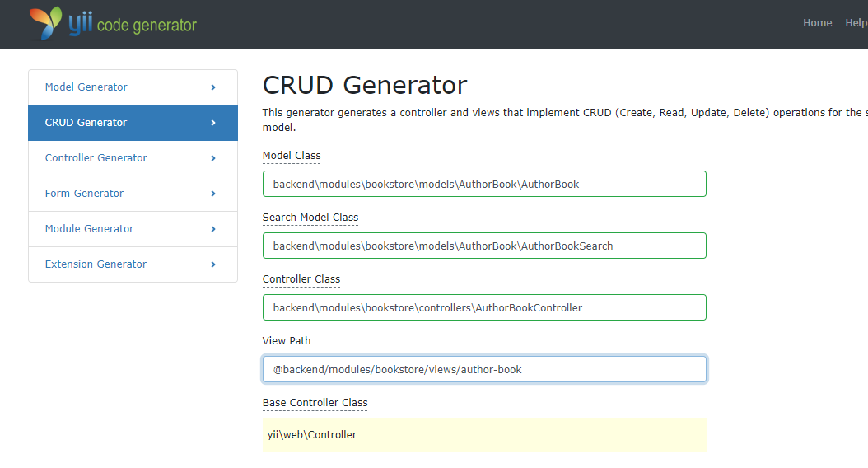Click the Search Model Class label
Image resolution: width=868 pixels, height=468 pixels.
(310, 218)
